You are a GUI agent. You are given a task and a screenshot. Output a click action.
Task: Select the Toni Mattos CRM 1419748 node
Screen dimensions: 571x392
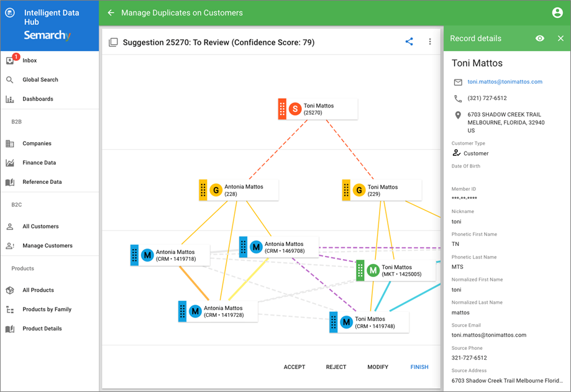[369, 322]
